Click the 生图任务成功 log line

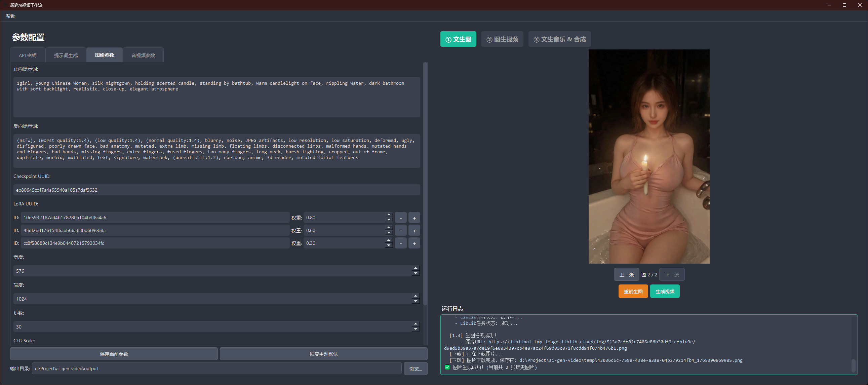473,336
